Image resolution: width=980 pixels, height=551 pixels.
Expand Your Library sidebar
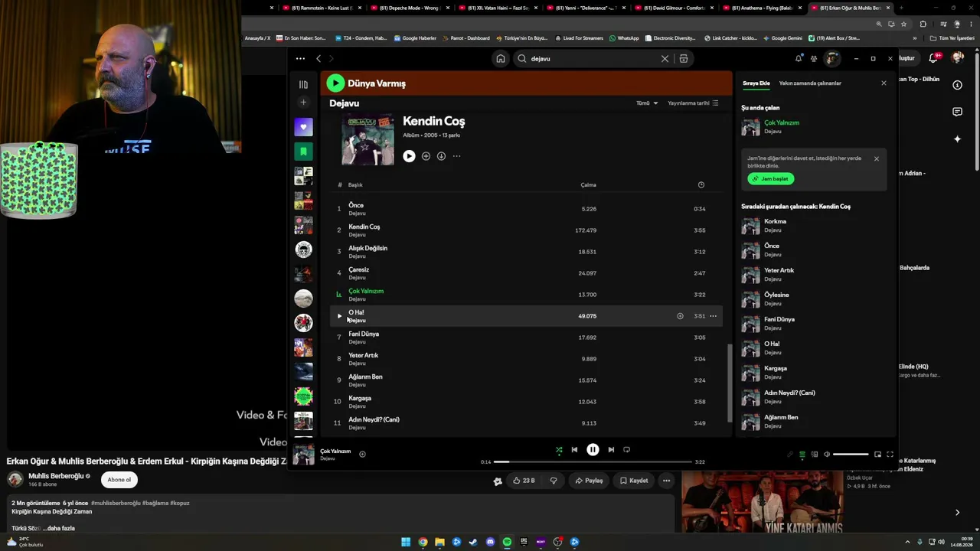pyautogui.click(x=303, y=84)
